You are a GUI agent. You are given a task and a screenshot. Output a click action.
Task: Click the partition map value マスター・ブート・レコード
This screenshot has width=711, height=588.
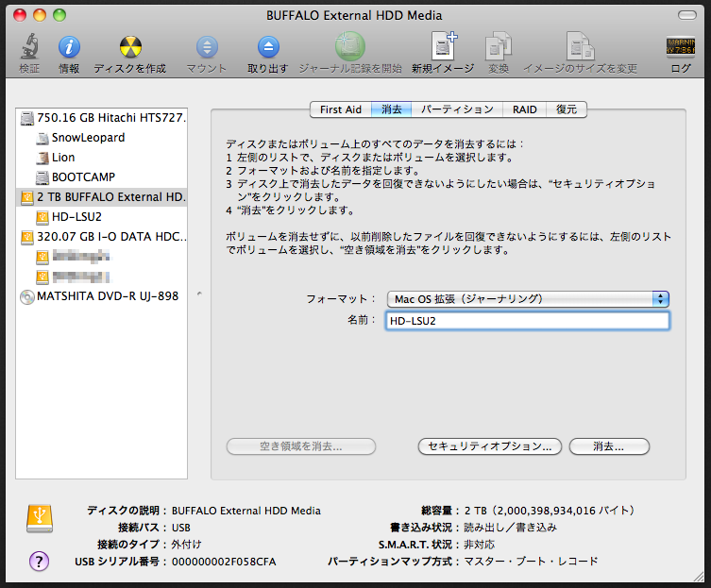click(x=531, y=562)
